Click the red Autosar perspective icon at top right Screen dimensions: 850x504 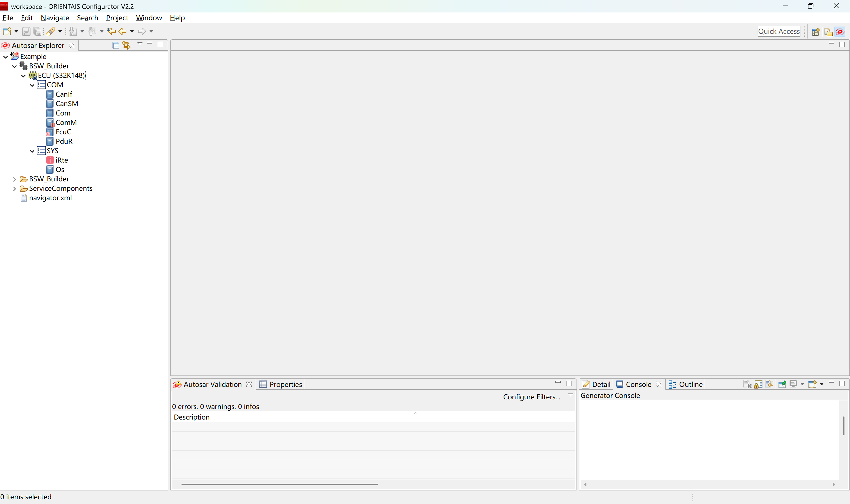(x=840, y=32)
